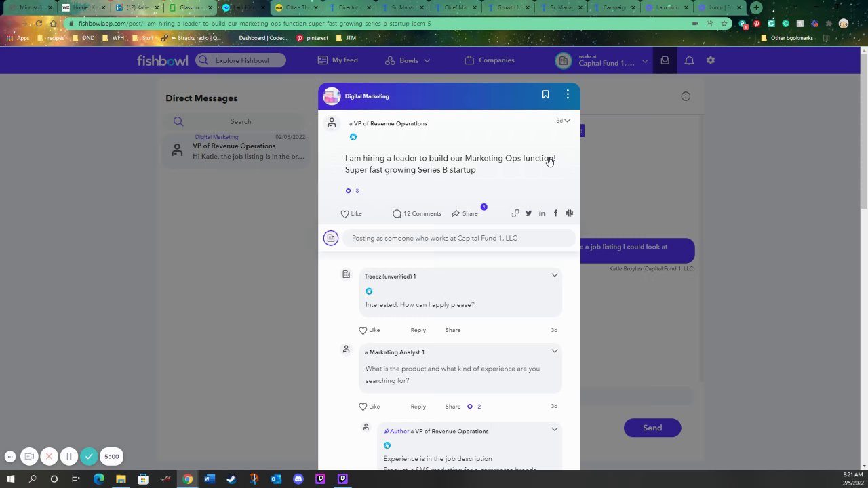Toggle the recorder camera icon
The height and width of the screenshot is (488, 868).
(29, 457)
